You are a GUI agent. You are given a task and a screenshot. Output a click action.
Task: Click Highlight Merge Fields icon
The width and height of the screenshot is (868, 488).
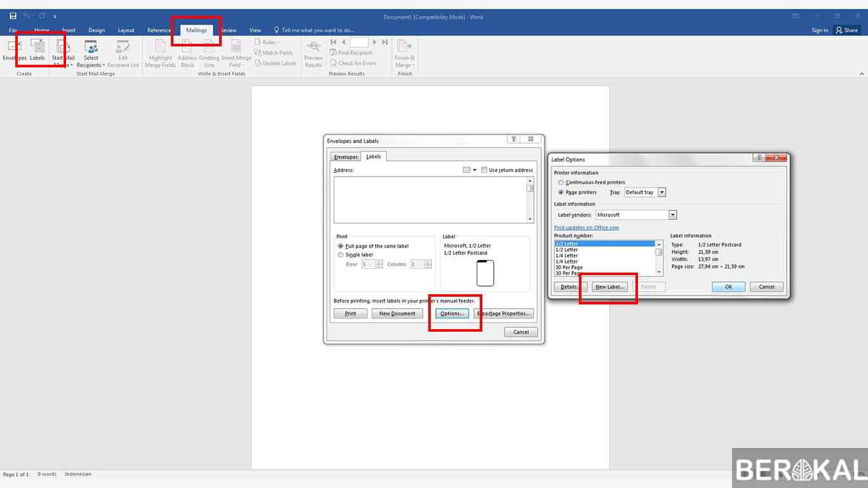point(160,53)
